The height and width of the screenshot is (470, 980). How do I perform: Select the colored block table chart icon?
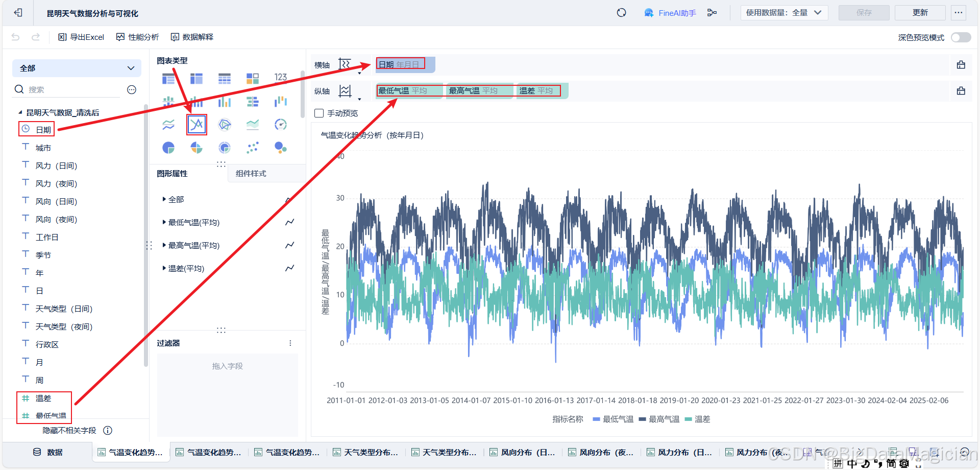(x=253, y=78)
